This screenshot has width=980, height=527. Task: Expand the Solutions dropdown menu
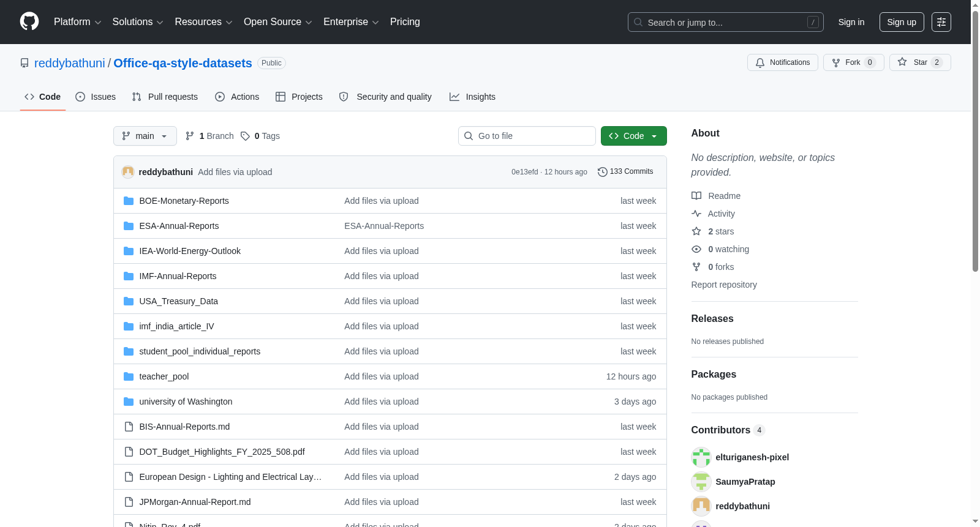(138, 22)
